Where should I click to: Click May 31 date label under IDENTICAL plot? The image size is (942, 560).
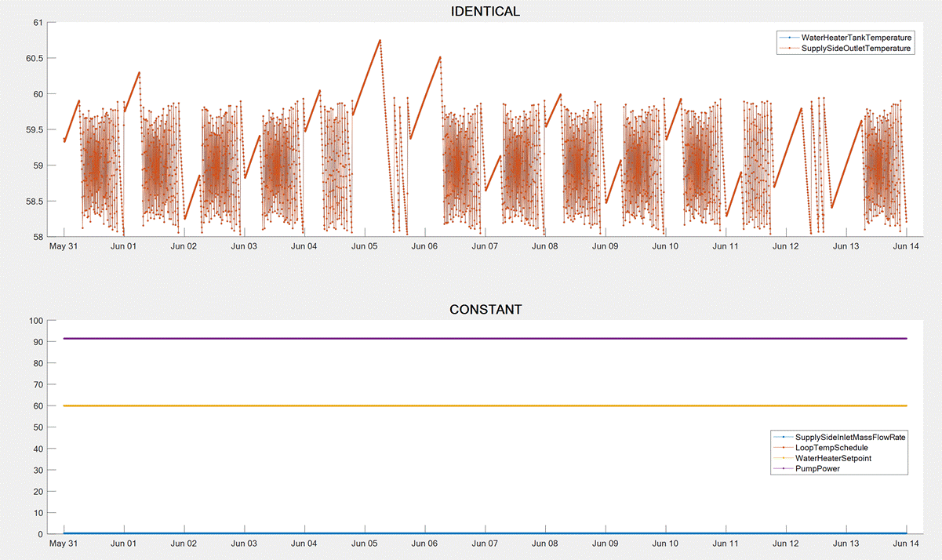click(64, 246)
